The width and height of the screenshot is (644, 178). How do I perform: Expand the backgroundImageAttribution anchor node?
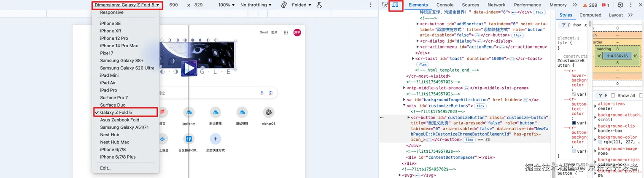[x=404, y=100]
